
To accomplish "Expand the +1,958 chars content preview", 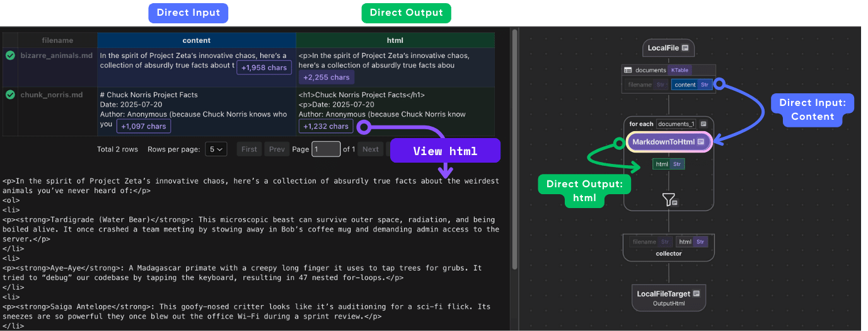I will point(263,67).
